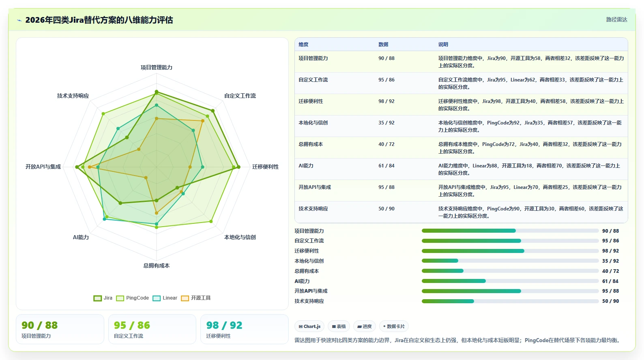This screenshot has width=644, height=360.
Task: Toggle the PingCode legend swatch
Action: click(120, 298)
